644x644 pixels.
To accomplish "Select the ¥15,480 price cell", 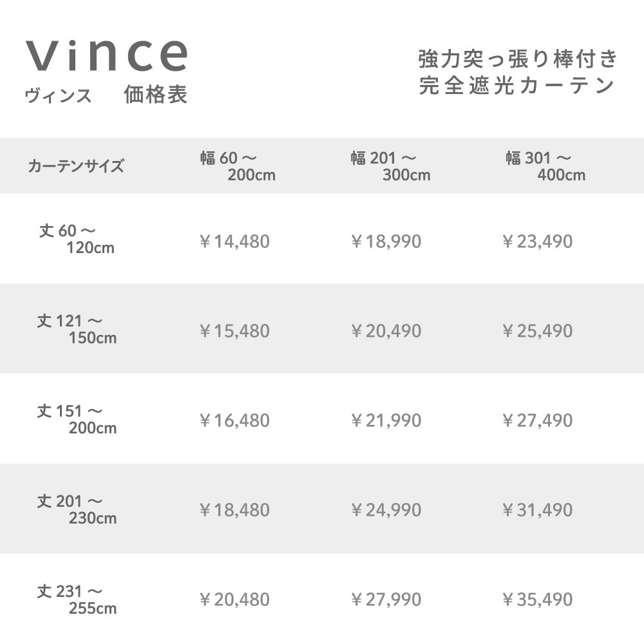I will [234, 331].
